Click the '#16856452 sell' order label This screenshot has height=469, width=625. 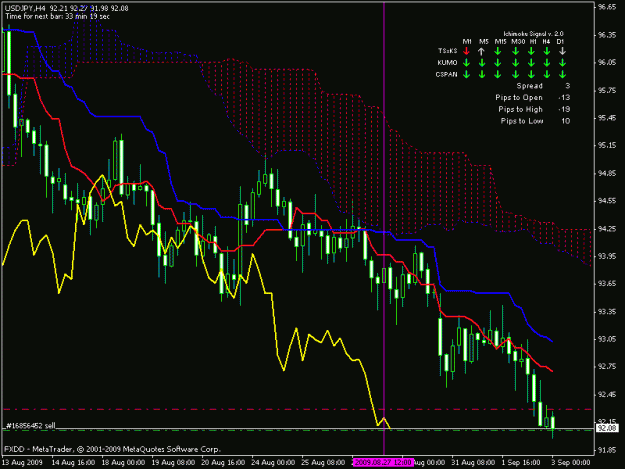[x=31, y=426]
